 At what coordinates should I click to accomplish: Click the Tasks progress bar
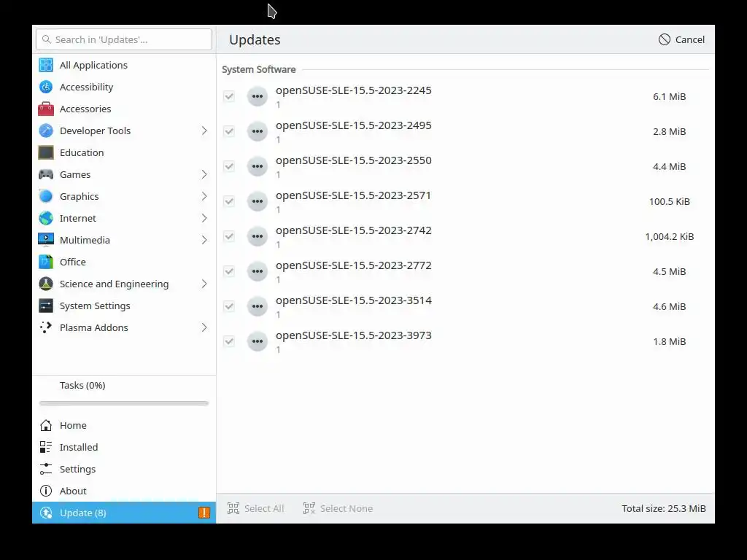(124, 403)
